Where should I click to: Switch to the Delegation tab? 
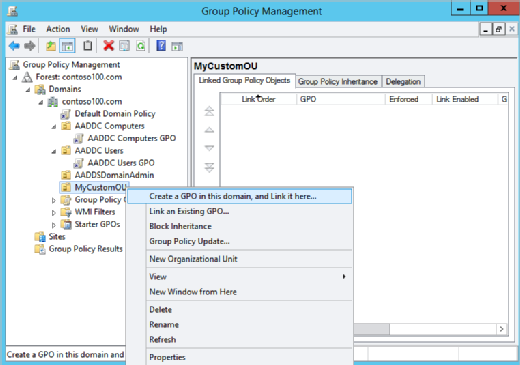pos(403,82)
